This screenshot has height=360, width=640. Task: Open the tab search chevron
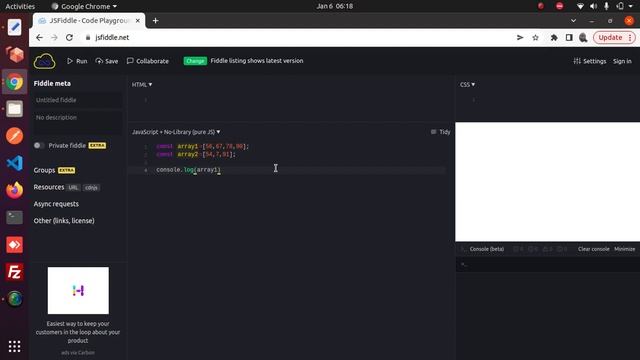click(x=573, y=21)
